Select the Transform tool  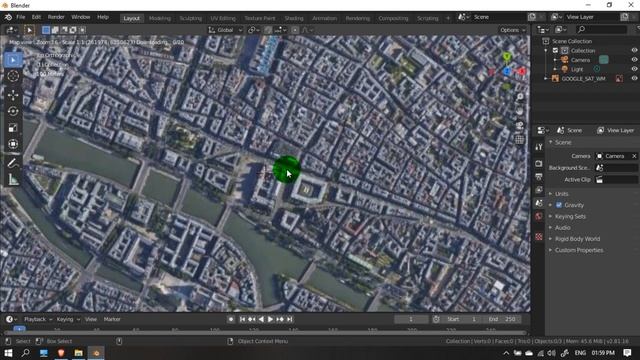point(13,144)
